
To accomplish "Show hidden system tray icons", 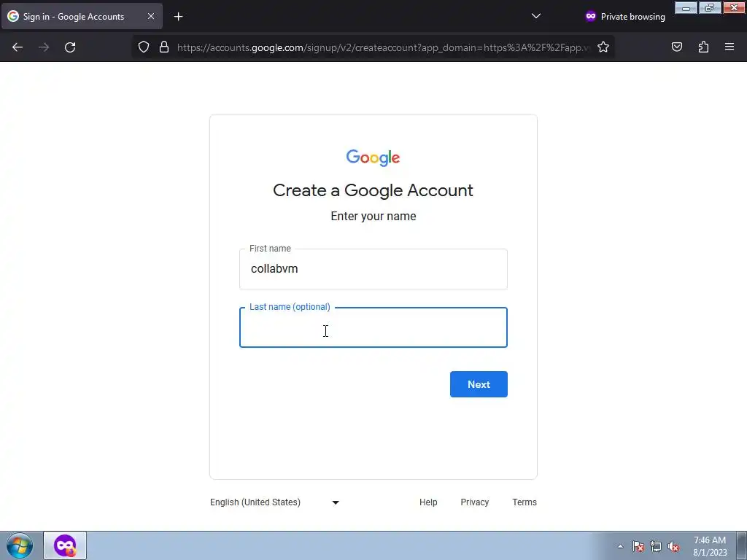I will pyautogui.click(x=620, y=546).
